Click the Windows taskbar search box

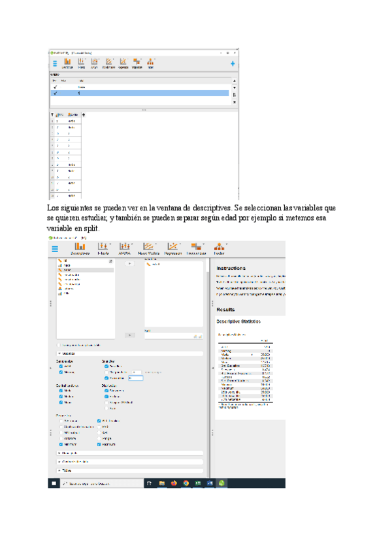(102, 483)
